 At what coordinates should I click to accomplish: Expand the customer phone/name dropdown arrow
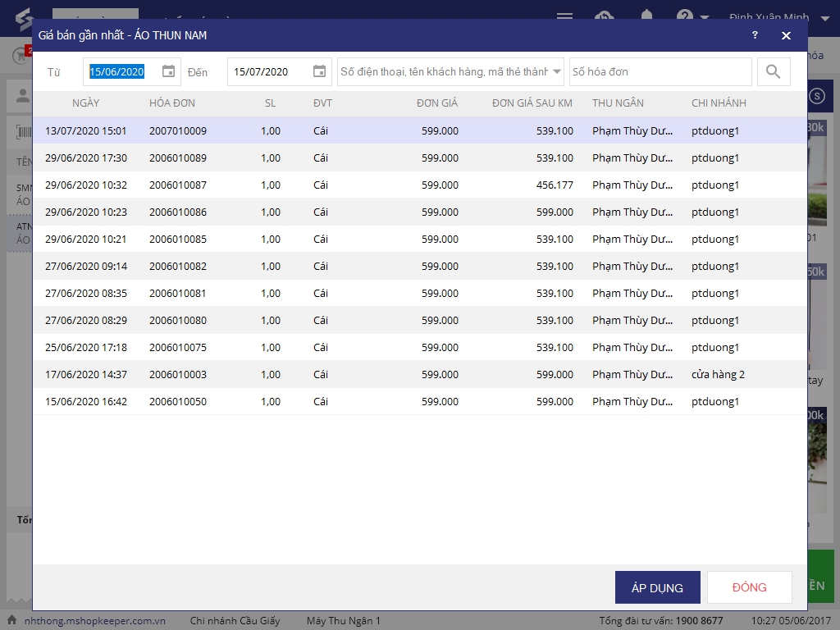point(557,71)
